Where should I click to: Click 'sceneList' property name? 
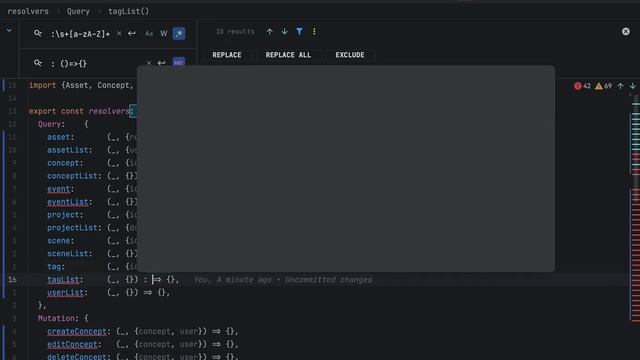click(68, 254)
